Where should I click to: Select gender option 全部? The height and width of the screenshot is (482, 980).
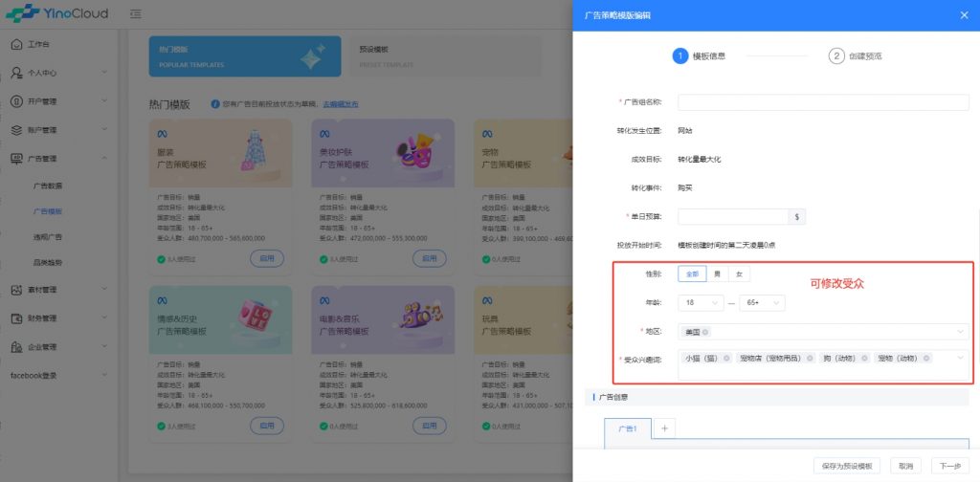(693, 274)
